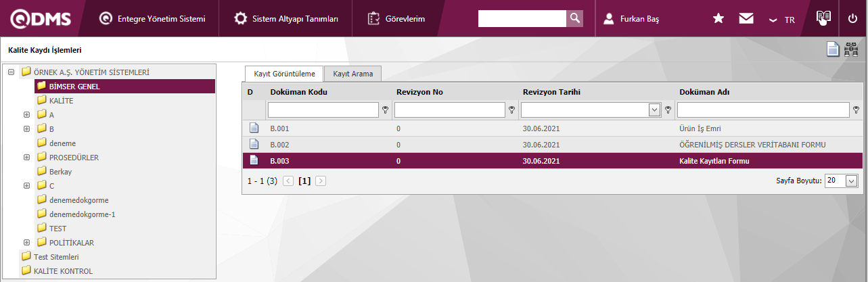
Task: Click the binoculars search icon
Action: (x=851, y=49)
